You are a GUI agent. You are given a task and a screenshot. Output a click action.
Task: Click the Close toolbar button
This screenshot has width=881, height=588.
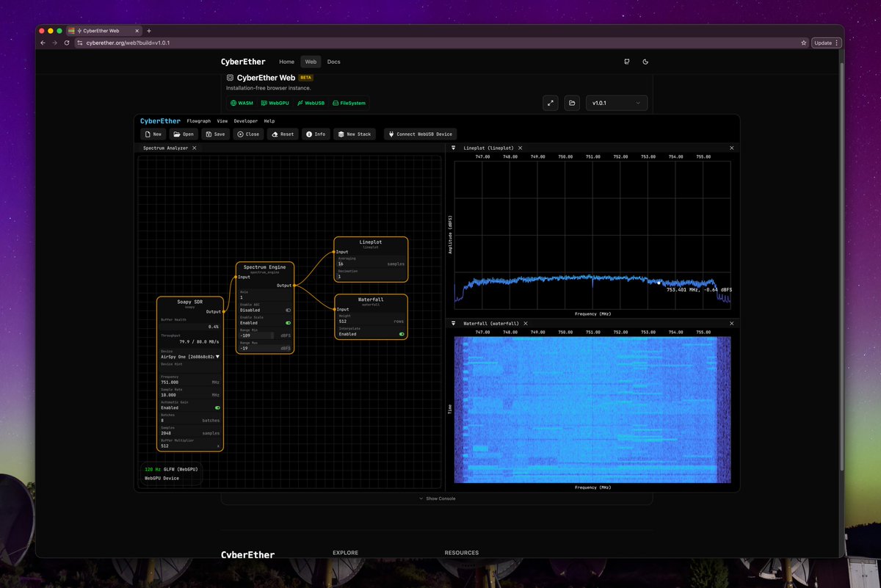pos(248,134)
